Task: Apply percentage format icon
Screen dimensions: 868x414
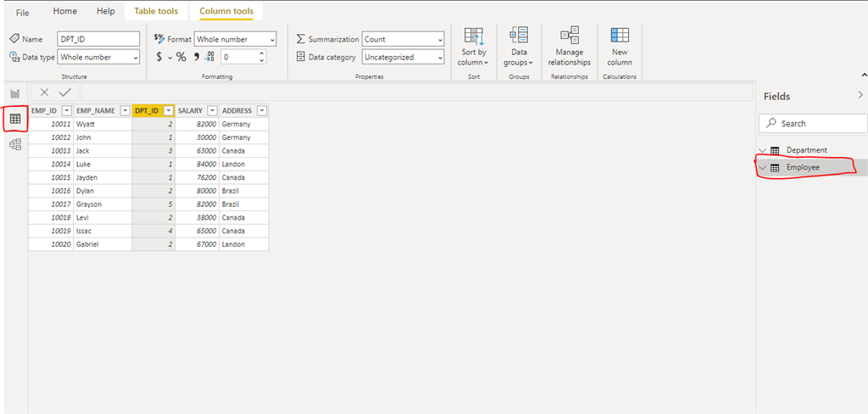Action: [x=181, y=57]
